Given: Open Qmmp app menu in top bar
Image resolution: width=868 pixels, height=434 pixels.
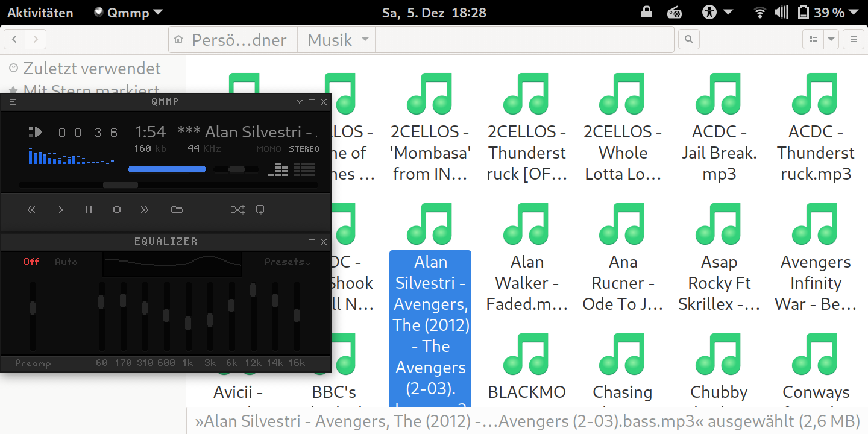Looking at the screenshot, I should coord(128,13).
